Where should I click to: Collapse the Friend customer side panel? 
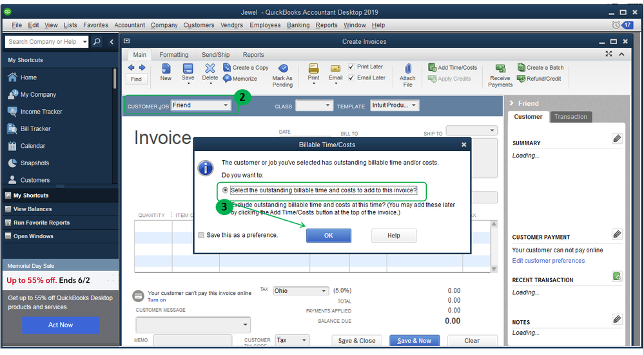pos(512,103)
